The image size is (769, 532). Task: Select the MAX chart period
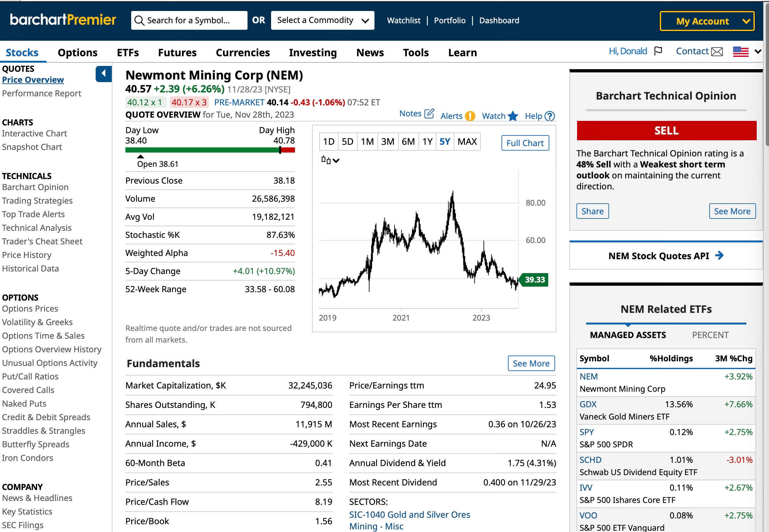click(467, 142)
